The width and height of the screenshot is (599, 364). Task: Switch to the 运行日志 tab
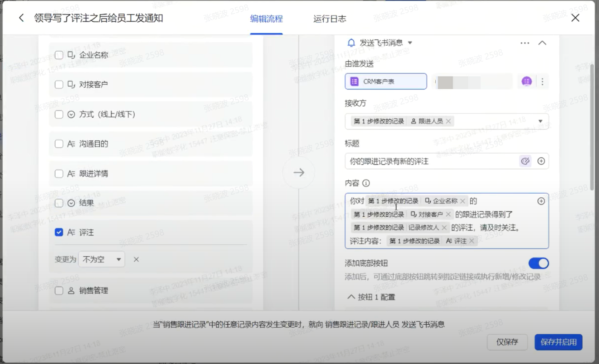click(330, 19)
